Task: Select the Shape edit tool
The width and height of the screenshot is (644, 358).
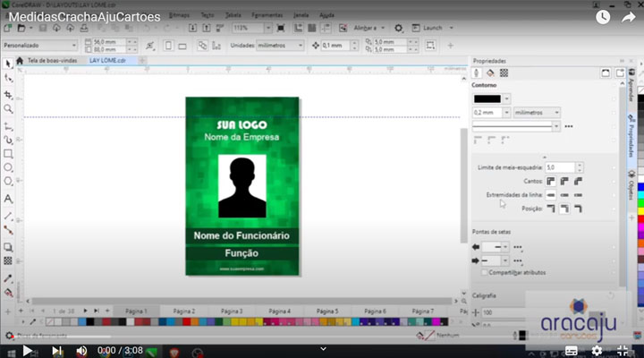Action: coord(8,78)
